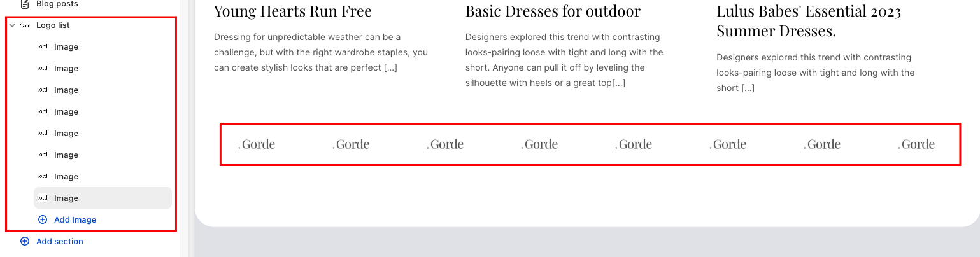Click the Add section link text
This screenshot has width=980, height=257.
point(60,241)
